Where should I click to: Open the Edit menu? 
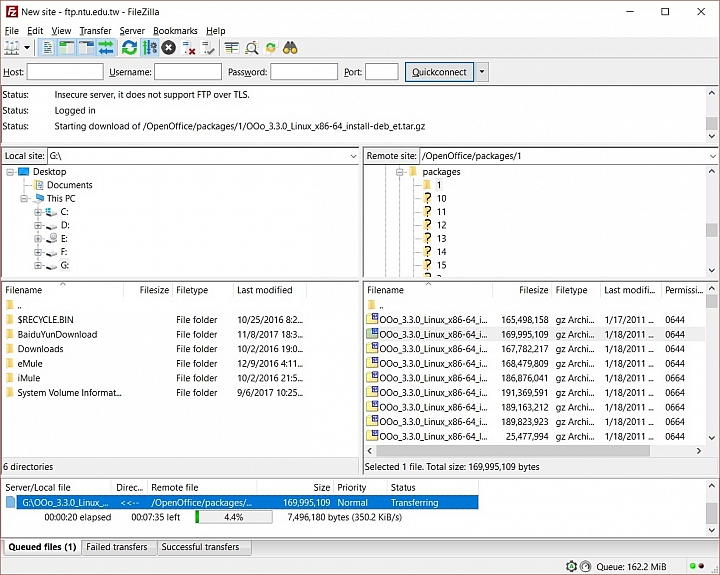click(35, 31)
